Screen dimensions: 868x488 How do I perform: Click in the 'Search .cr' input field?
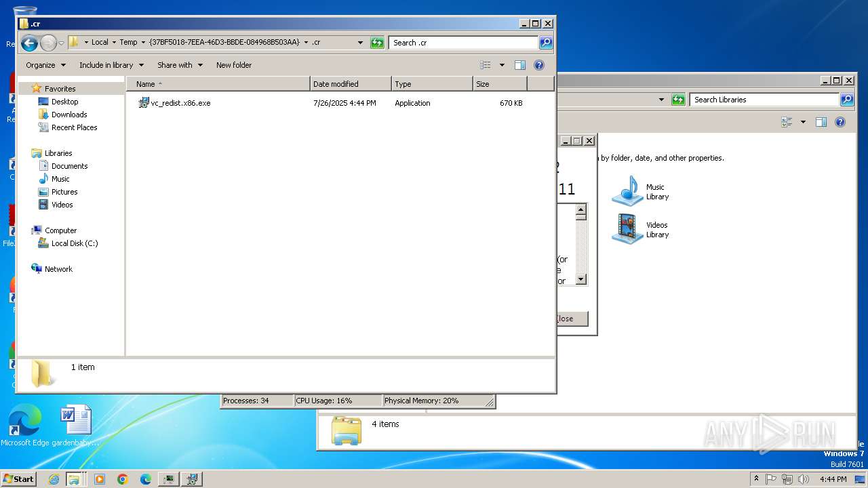pos(464,43)
